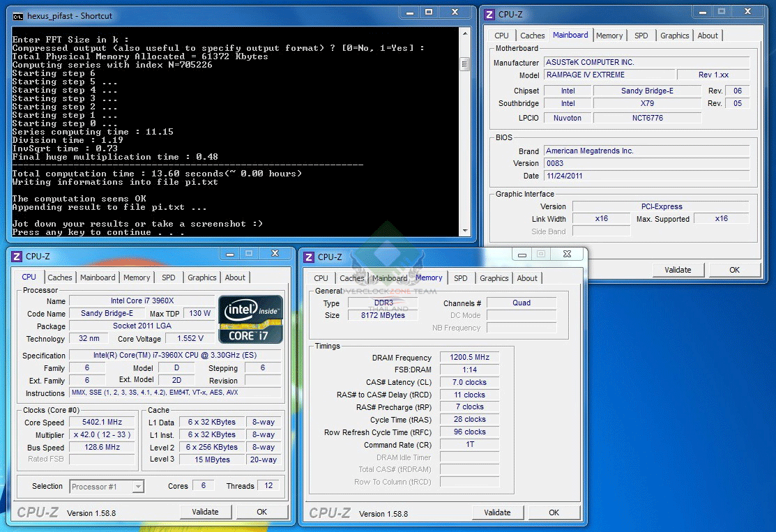This screenshot has width=776, height=532.
Task: Click the BIOS date 11/24/2011
Action: click(x=647, y=176)
